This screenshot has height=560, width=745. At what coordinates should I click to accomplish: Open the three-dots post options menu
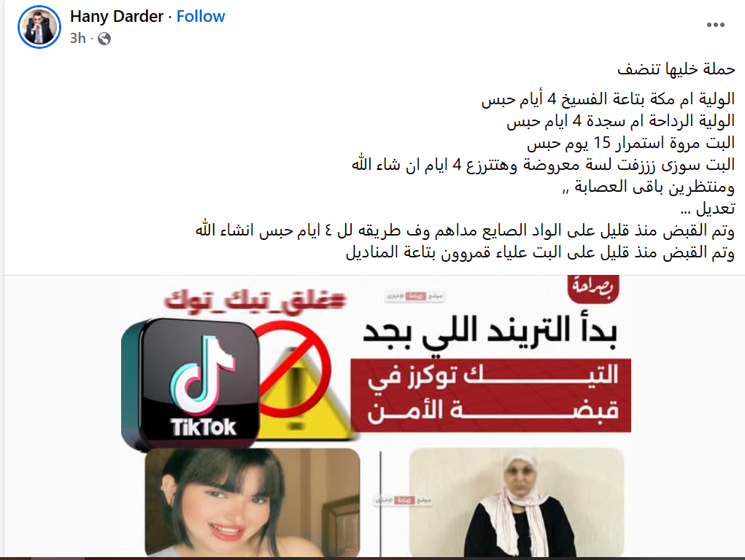715,25
